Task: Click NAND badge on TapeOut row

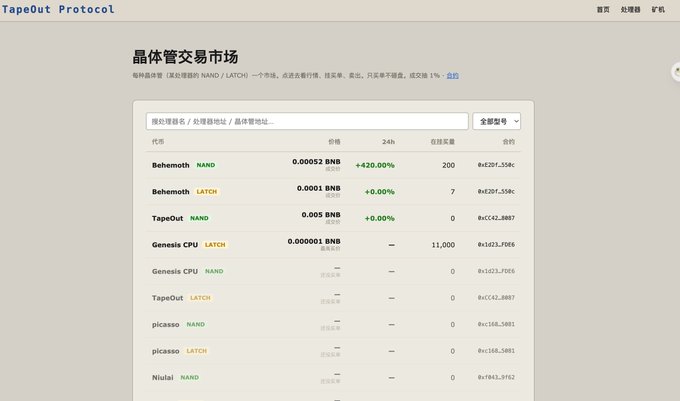Action: [199, 218]
